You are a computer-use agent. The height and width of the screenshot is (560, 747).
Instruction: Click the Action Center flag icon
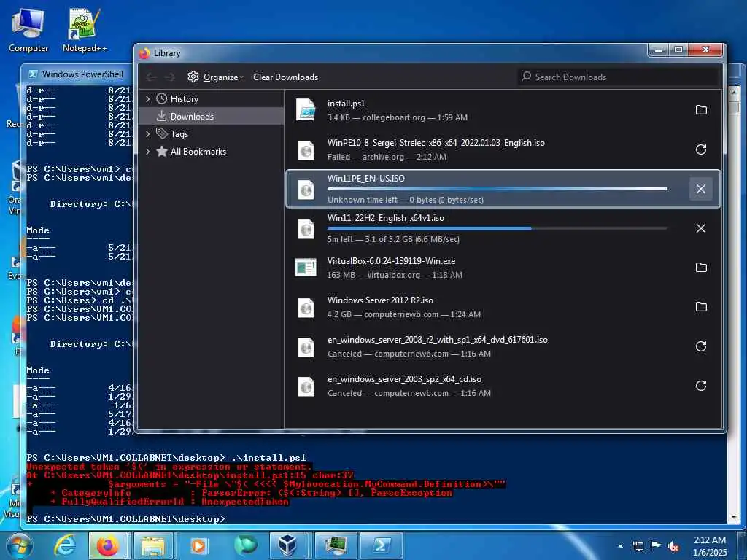click(x=656, y=546)
